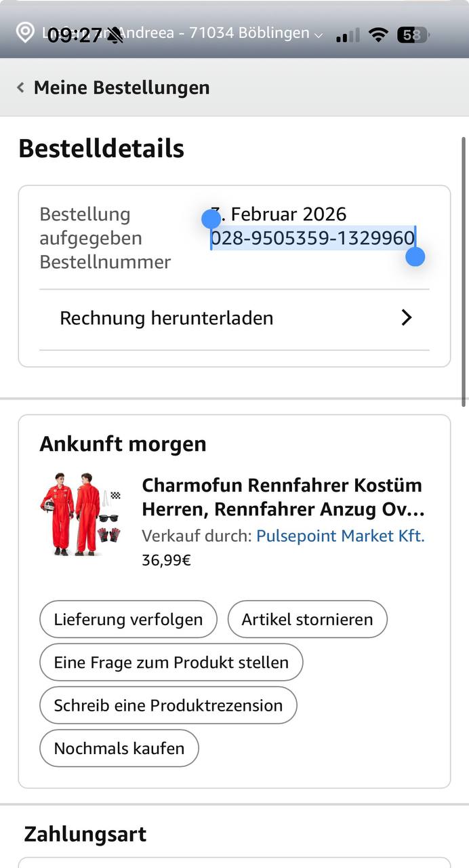Tap the Wi-Fi status icon

point(378,35)
